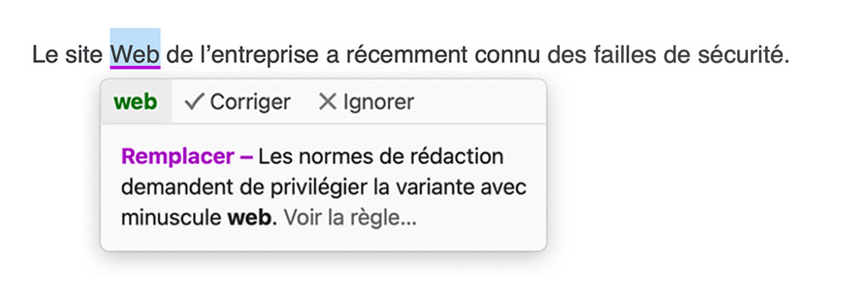The height and width of the screenshot is (298, 868).
Task: Click the checkmark icon beside Corriger
Action: point(194,102)
